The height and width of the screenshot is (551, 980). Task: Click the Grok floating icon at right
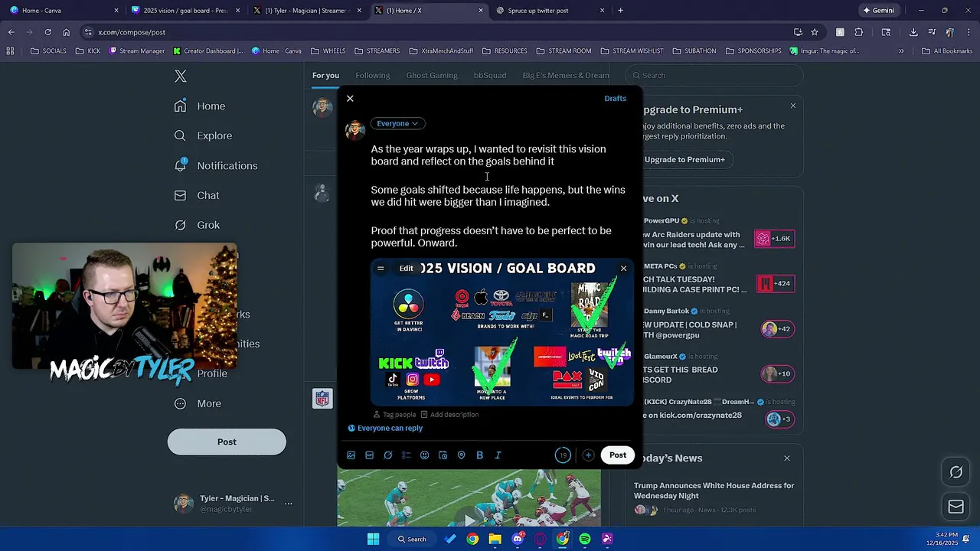[x=956, y=473]
